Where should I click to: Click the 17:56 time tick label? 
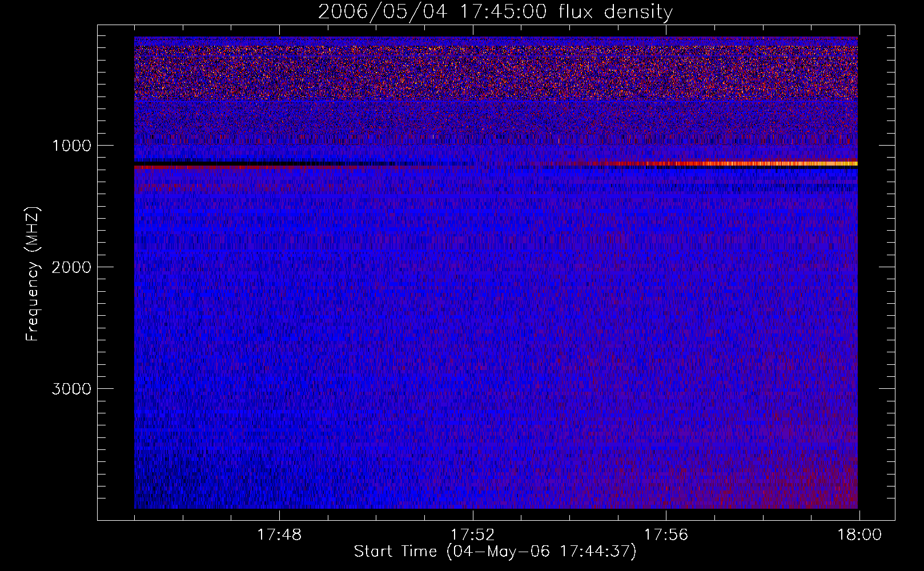[666, 535]
